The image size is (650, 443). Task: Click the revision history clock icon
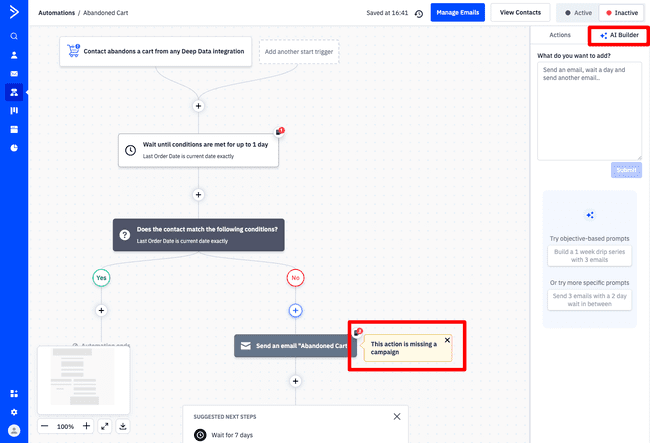point(418,13)
